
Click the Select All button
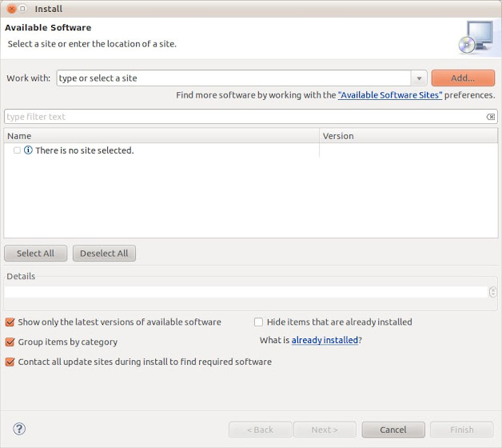(x=35, y=254)
